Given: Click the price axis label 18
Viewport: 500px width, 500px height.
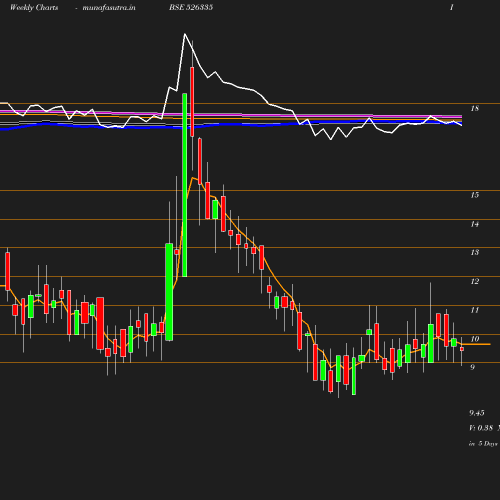Looking at the screenshot, I should tap(475, 108).
